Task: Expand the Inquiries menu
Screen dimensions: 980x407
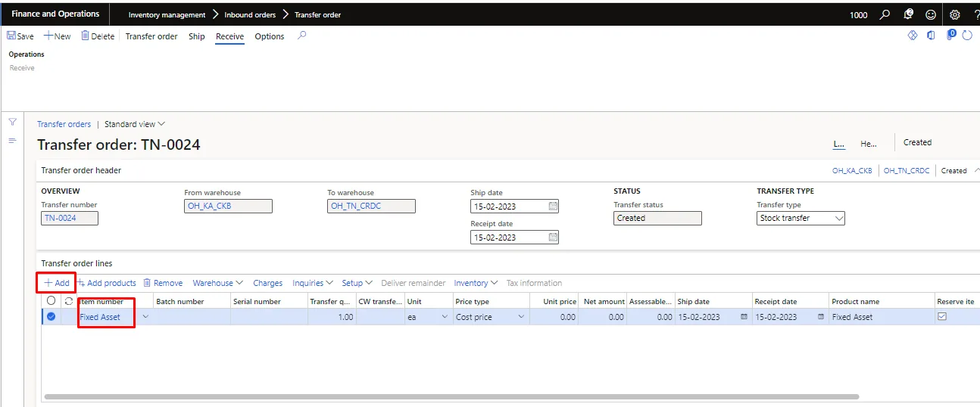Action: coord(313,283)
